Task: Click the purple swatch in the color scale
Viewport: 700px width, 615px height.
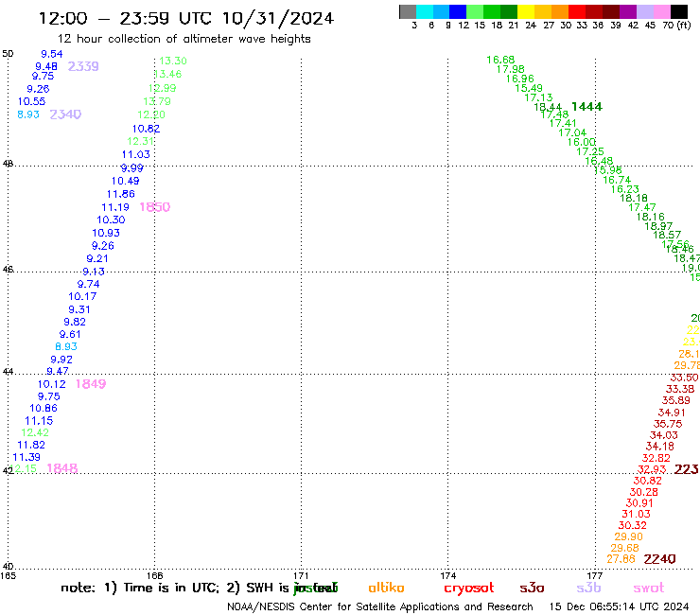Action: pyautogui.click(x=627, y=11)
